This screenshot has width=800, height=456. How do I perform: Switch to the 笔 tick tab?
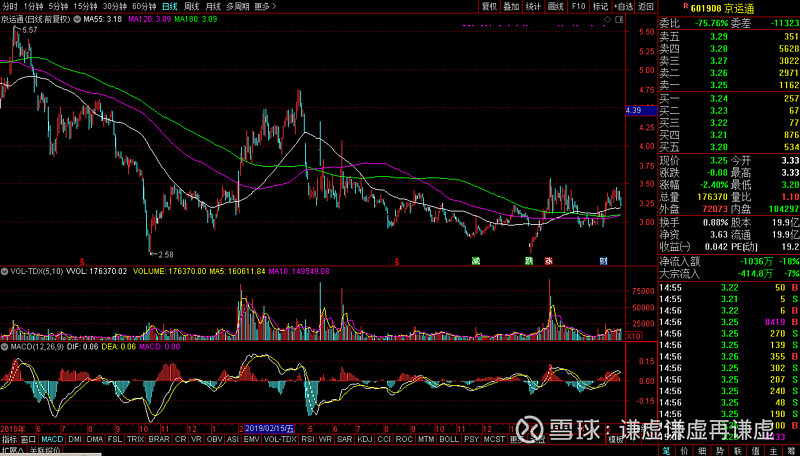666,451
